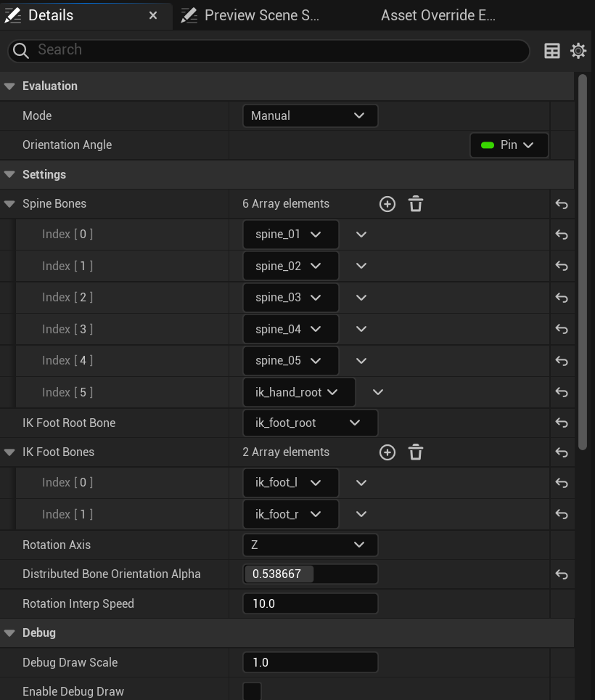Screen dimensions: 595x700
Task: Reset IK Foot Root Bone to default
Action: 562,423
